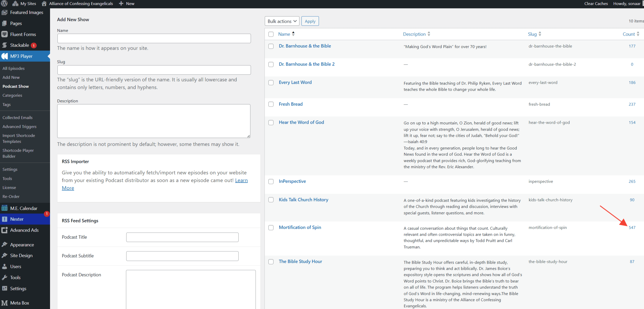The image size is (644, 309).
Task: Open Categories submenu item
Action: (12, 95)
